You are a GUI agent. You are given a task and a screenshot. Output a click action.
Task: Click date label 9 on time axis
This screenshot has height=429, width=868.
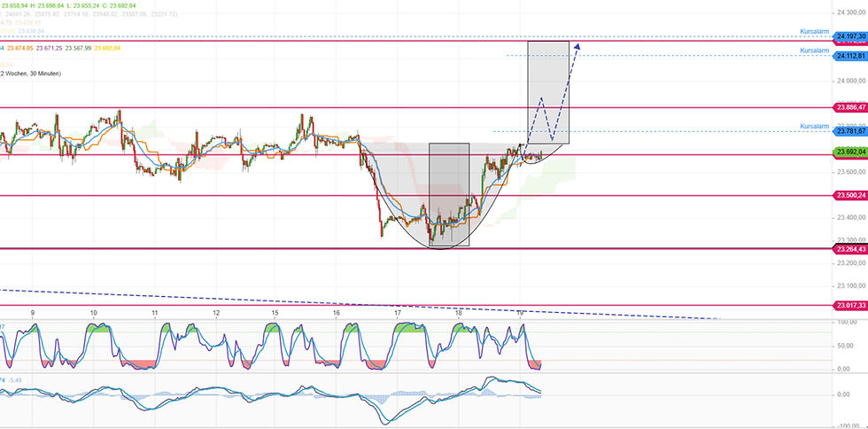[33, 313]
